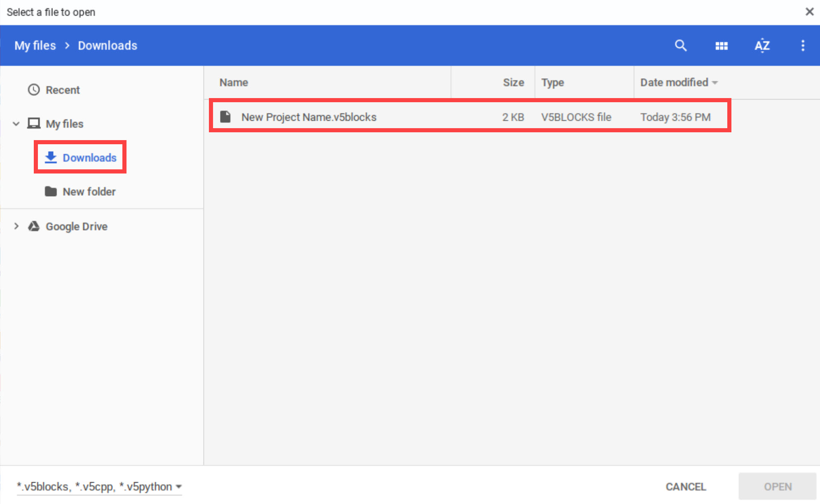Viewport: 820px width, 504px height.
Task: Toggle Date modified sort direction arrow
Action: click(715, 82)
